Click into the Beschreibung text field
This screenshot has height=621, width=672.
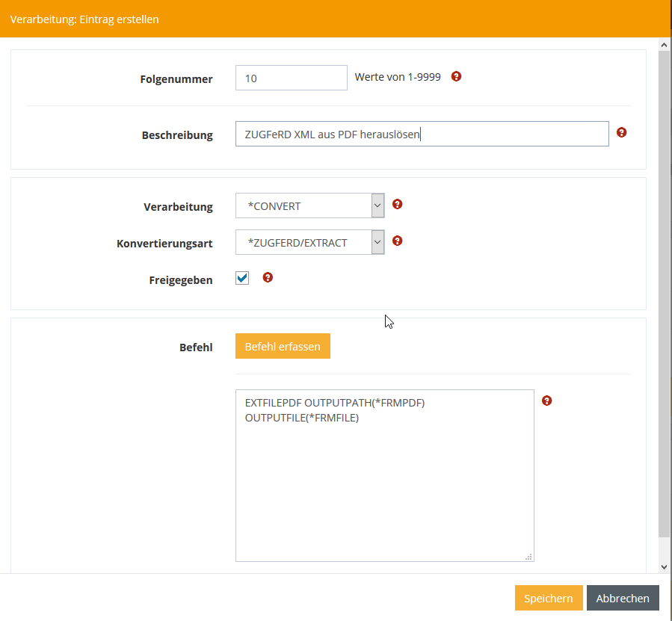pyautogui.click(x=422, y=135)
